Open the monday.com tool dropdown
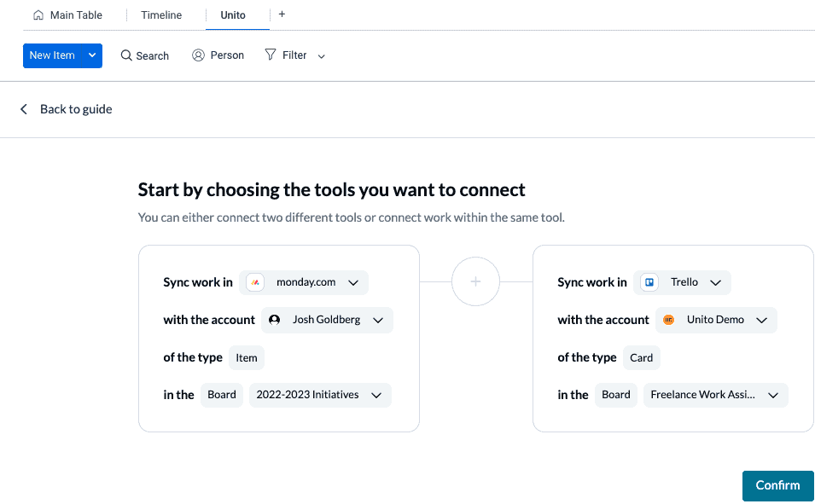 pyautogui.click(x=304, y=282)
